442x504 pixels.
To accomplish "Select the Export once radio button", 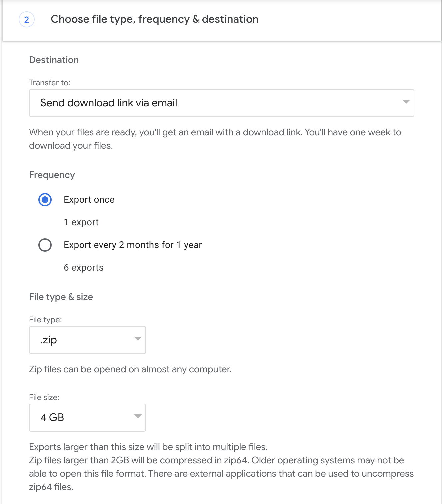I will [45, 200].
